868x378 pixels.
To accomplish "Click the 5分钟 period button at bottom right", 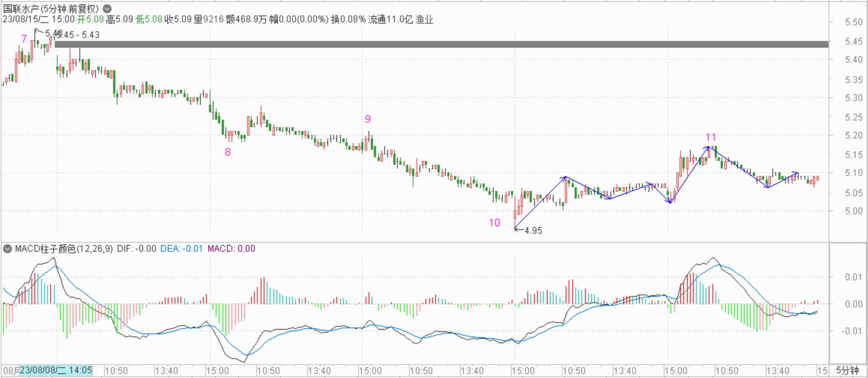I will coord(848,370).
